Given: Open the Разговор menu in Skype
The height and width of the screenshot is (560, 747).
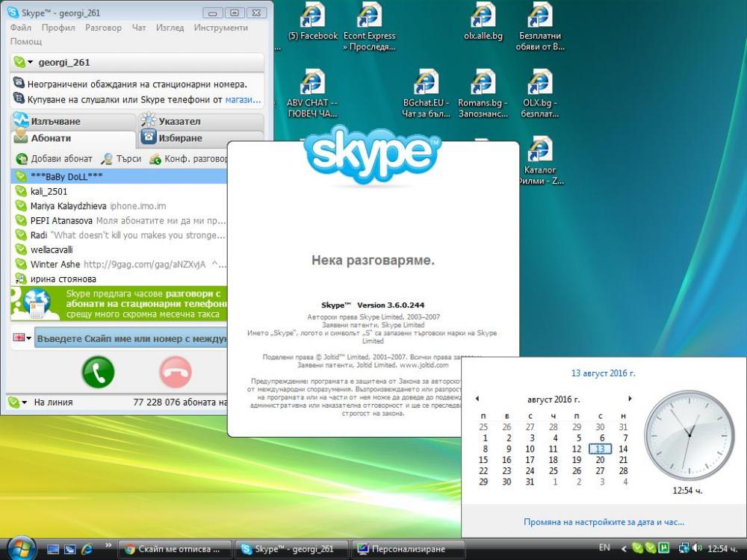Looking at the screenshot, I should click(x=103, y=28).
